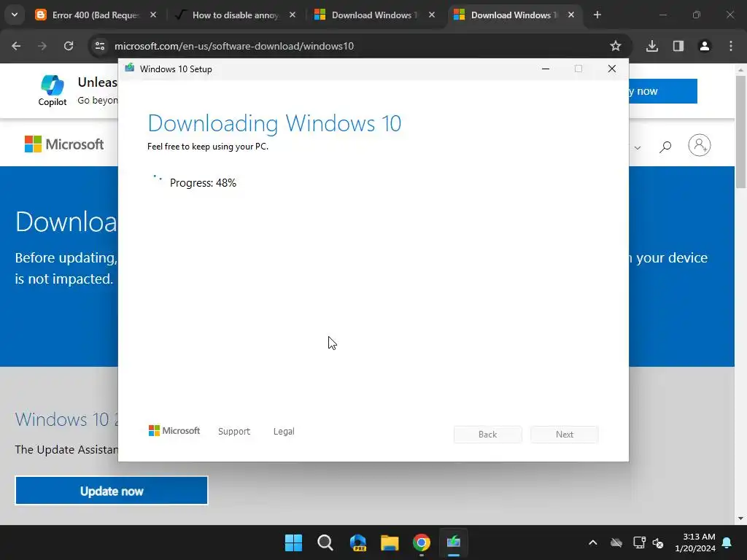Open the notifications bell icon
The image size is (747, 560).
tap(727, 542)
